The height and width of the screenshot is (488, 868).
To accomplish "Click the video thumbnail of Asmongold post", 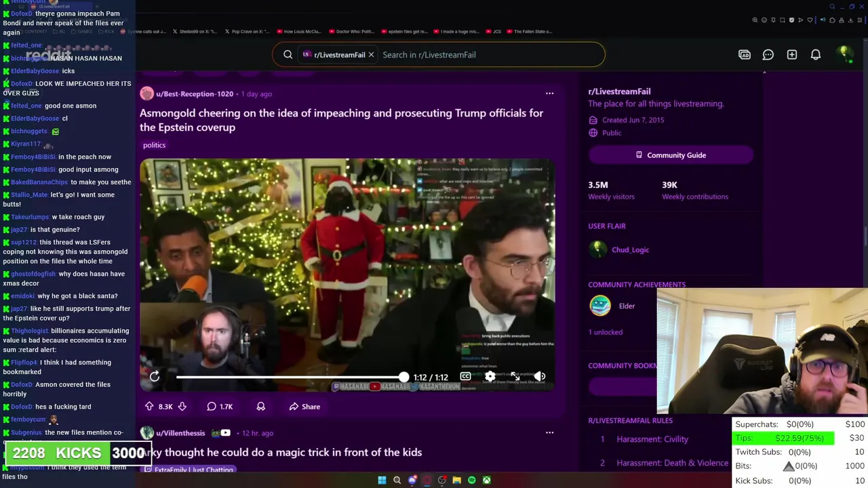I will [x=347, y=275].
